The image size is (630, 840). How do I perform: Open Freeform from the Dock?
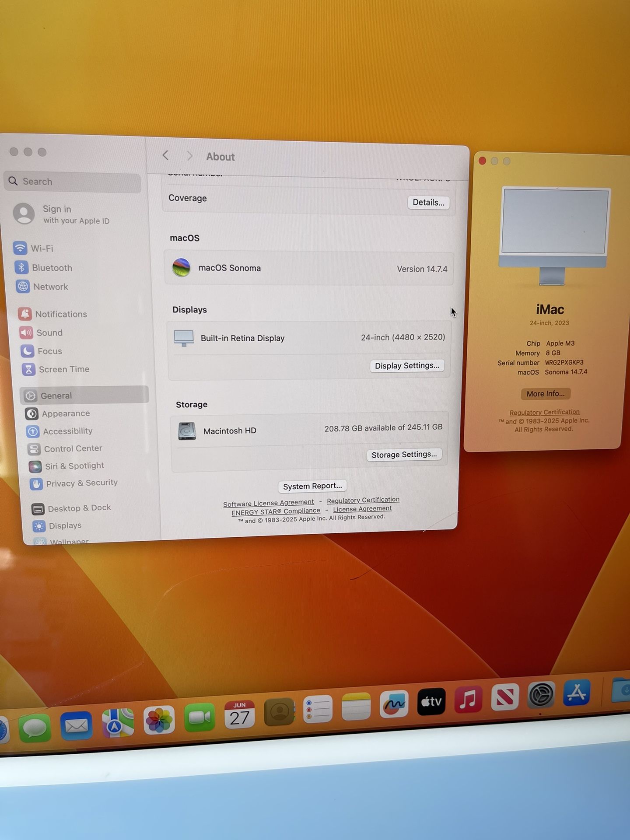click(x=394, y=704)
